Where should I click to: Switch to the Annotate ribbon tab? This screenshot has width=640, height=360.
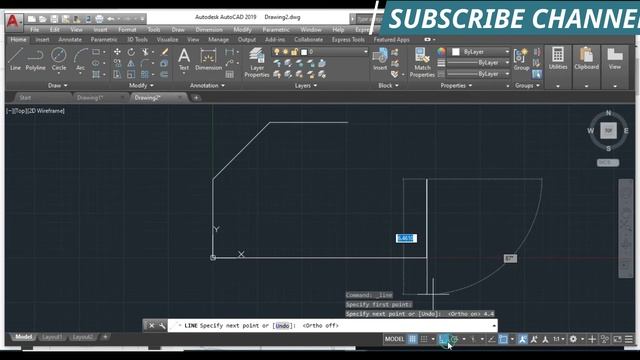70,40
